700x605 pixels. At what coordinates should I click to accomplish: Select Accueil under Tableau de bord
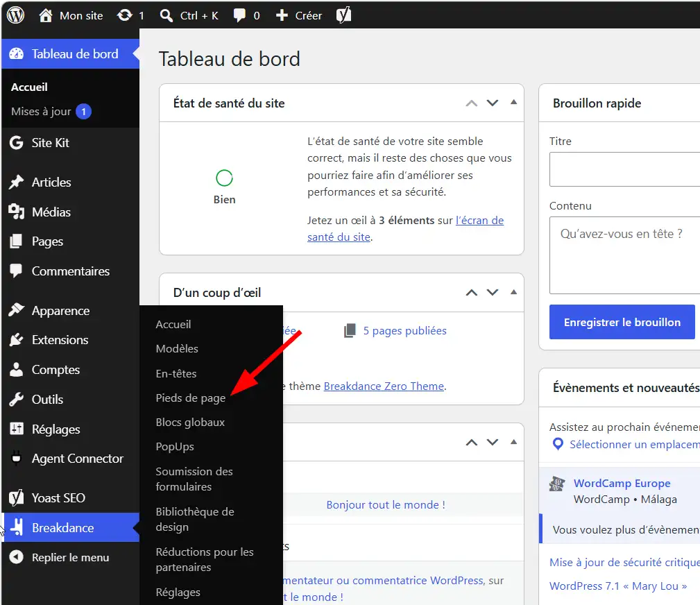coord(29,87)
